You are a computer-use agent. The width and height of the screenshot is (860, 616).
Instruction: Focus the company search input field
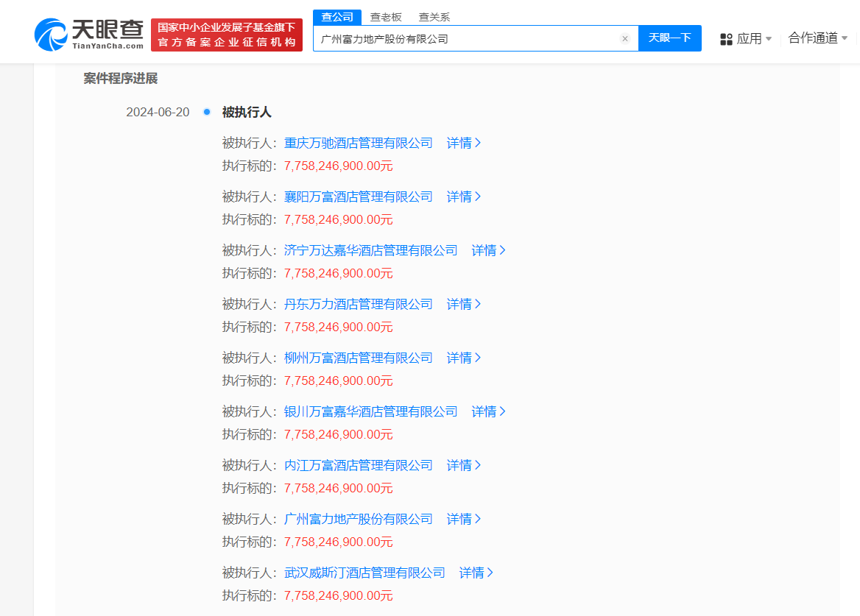(x=464, y=39)
